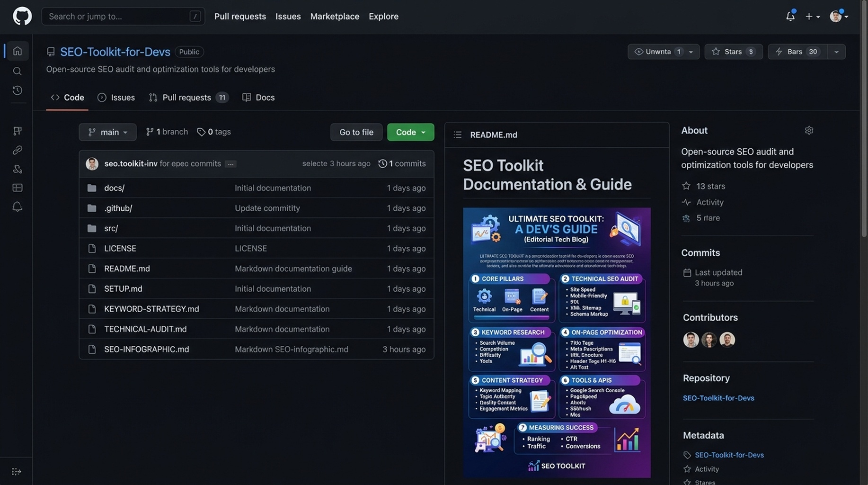The height and width of the screenshot is (485, 868).
Task: Open Explore in top navigation
Action: click(383, 16)
